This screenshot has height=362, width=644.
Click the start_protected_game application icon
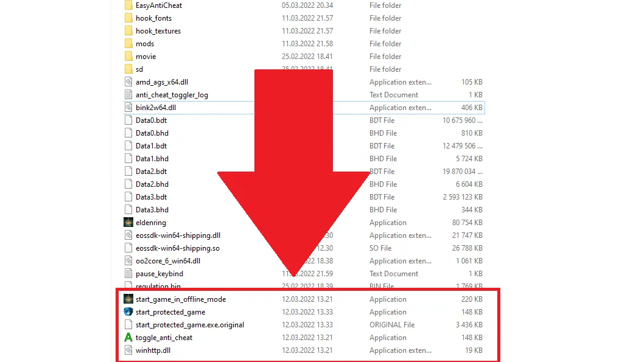(x=128, y=312)
